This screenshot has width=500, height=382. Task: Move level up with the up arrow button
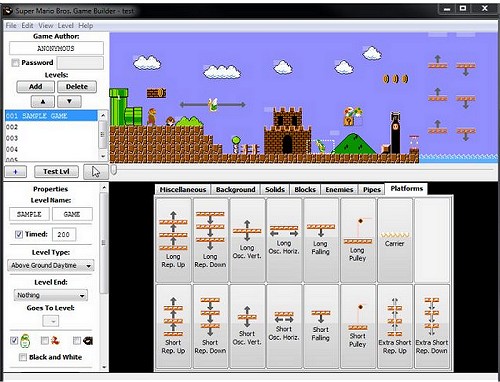pos(43,101)
